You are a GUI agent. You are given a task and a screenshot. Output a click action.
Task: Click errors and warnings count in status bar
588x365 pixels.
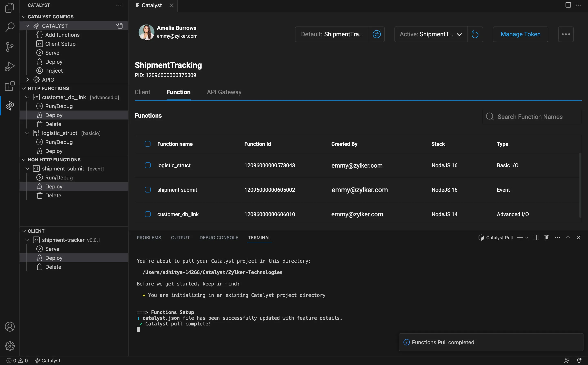click(x=17, y=361)
